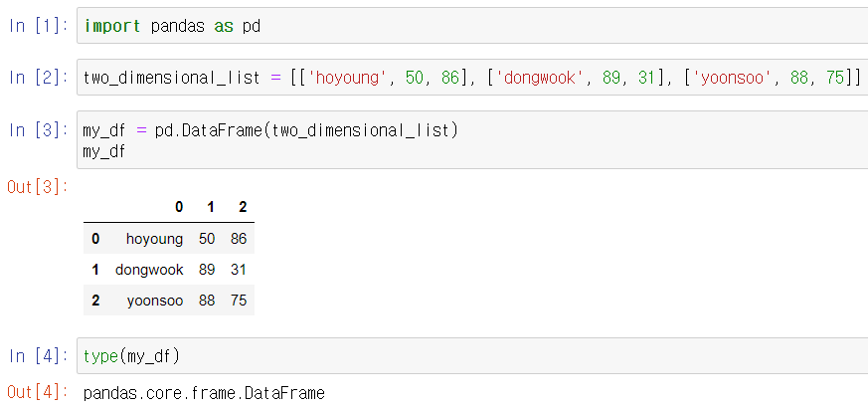Click the 'dongwook' string in cell 2
The height and width of the screenshot is (409, 868).
pyautogui.click(x=540, y=78)
